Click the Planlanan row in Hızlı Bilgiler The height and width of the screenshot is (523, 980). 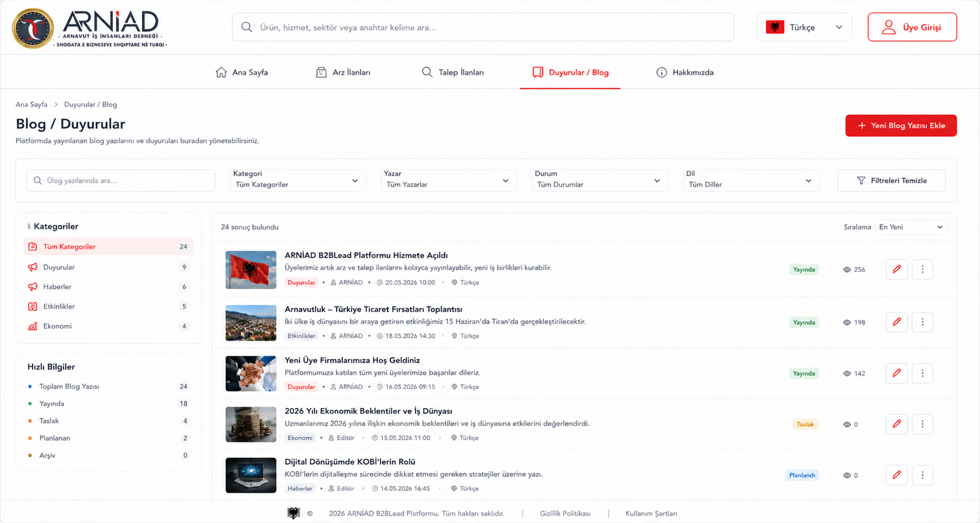108,438
